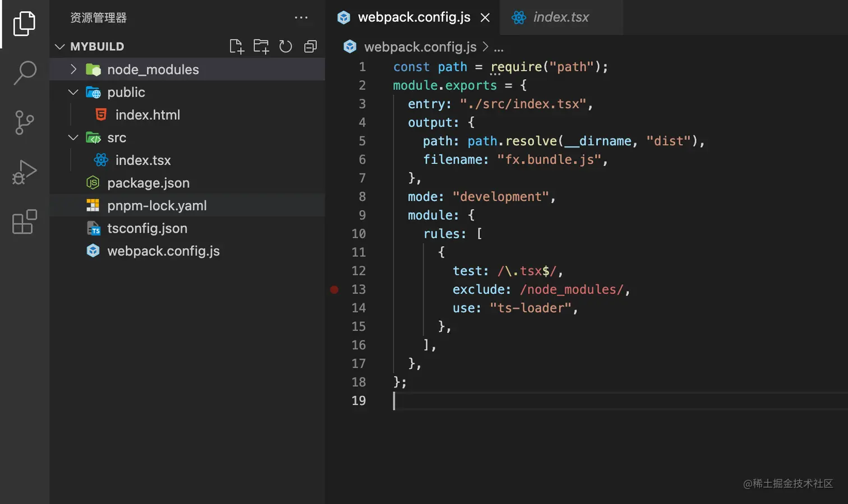
Task: Place cursor in empty line 19
Action: coord(621,401)
